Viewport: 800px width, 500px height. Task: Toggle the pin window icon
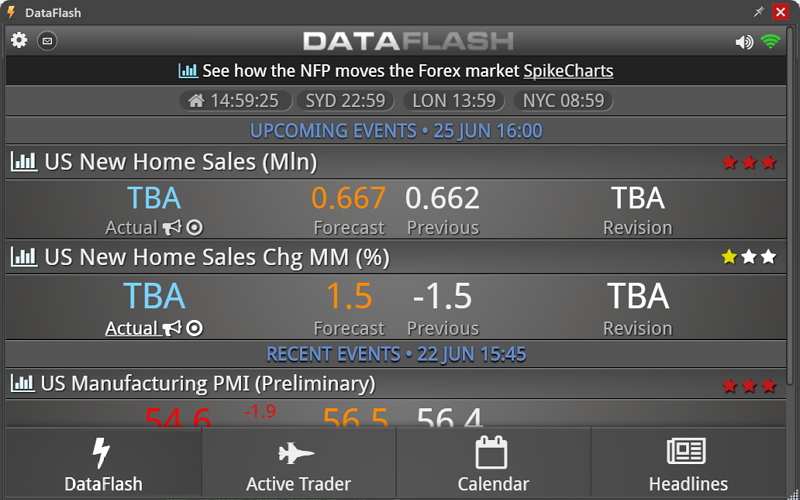point(759,12)
